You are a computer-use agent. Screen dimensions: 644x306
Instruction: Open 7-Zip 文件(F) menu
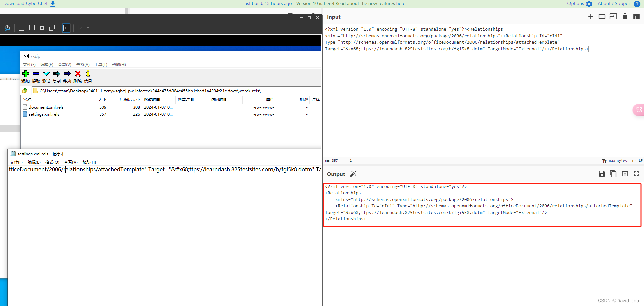pyautogui.click(x=29, y=65)
